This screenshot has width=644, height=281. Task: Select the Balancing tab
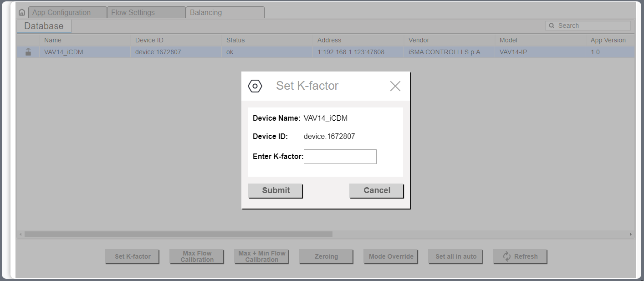click(206, 12)
